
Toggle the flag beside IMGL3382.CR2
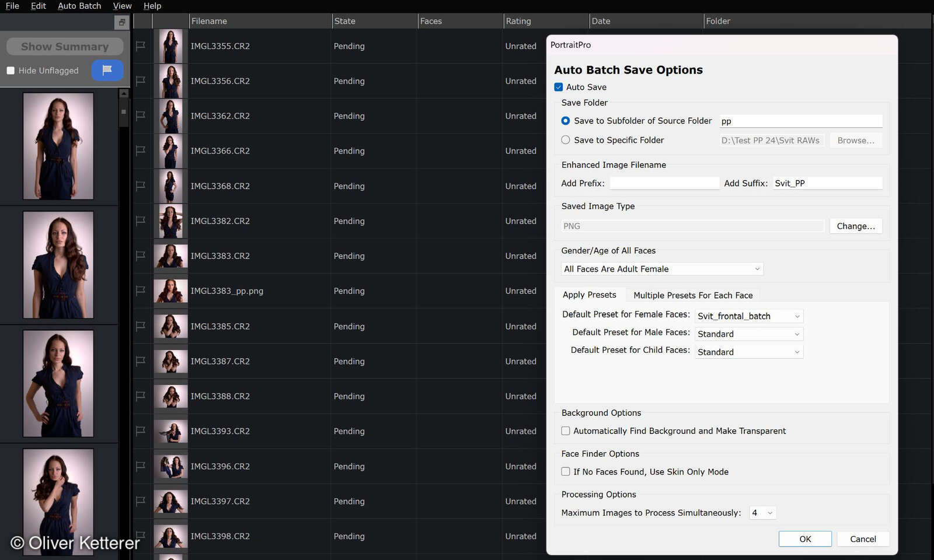(141, 221)
